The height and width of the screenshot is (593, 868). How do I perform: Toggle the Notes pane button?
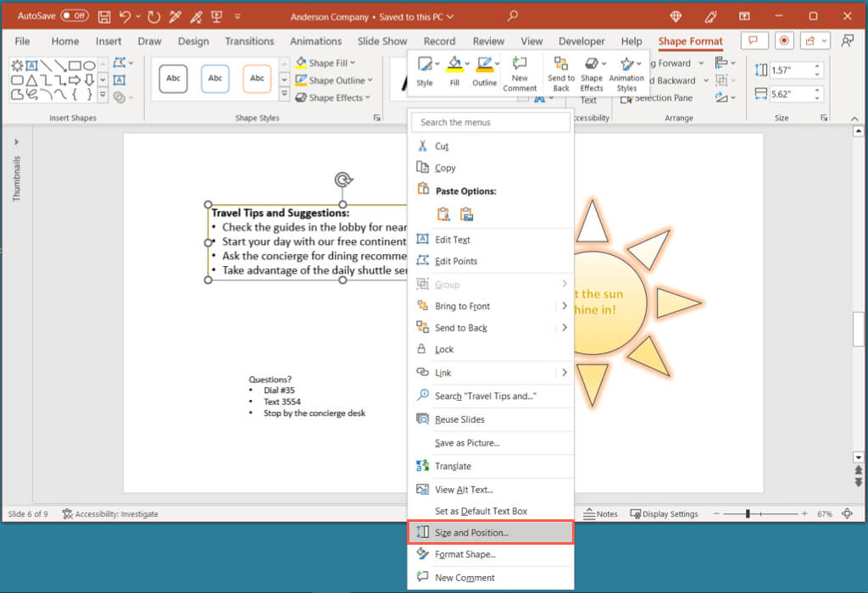(600, 513)
